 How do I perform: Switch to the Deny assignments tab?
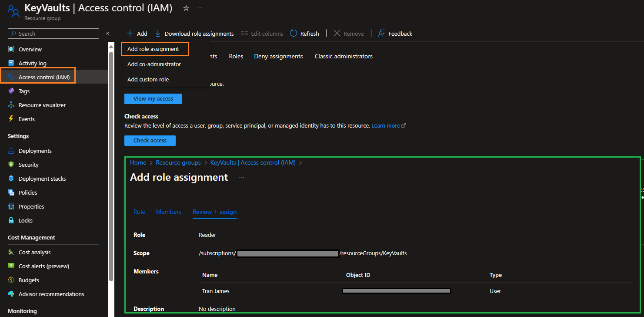point(278,56)
